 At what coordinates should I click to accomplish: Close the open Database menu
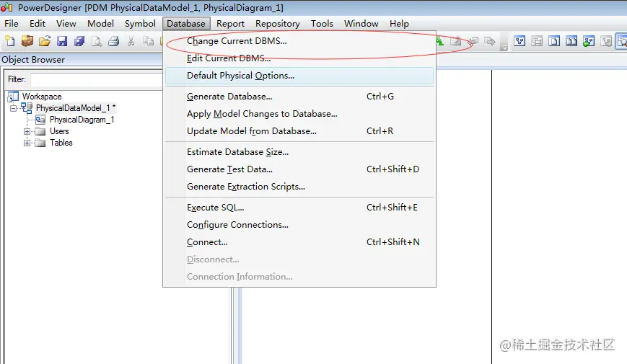click(x=186, y=24)
